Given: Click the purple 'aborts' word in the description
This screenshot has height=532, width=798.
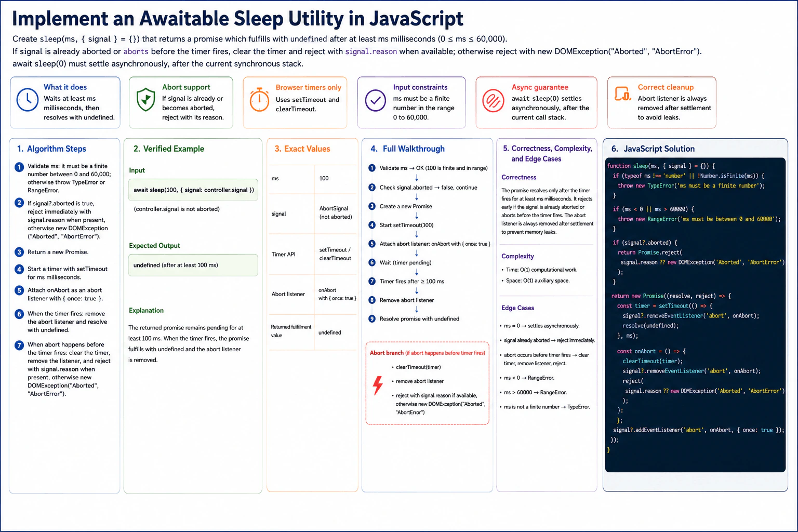Looking at the screenshot, I should [x=136, y=51].
